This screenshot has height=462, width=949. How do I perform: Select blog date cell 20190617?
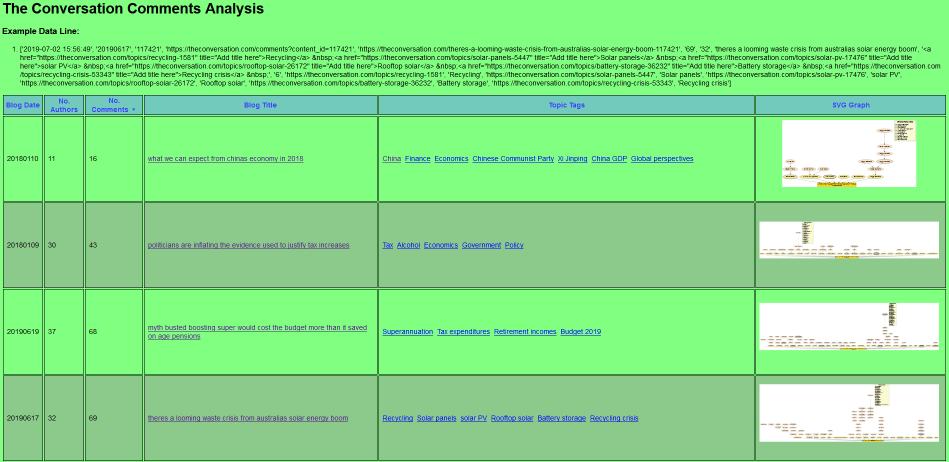point(23,418)
